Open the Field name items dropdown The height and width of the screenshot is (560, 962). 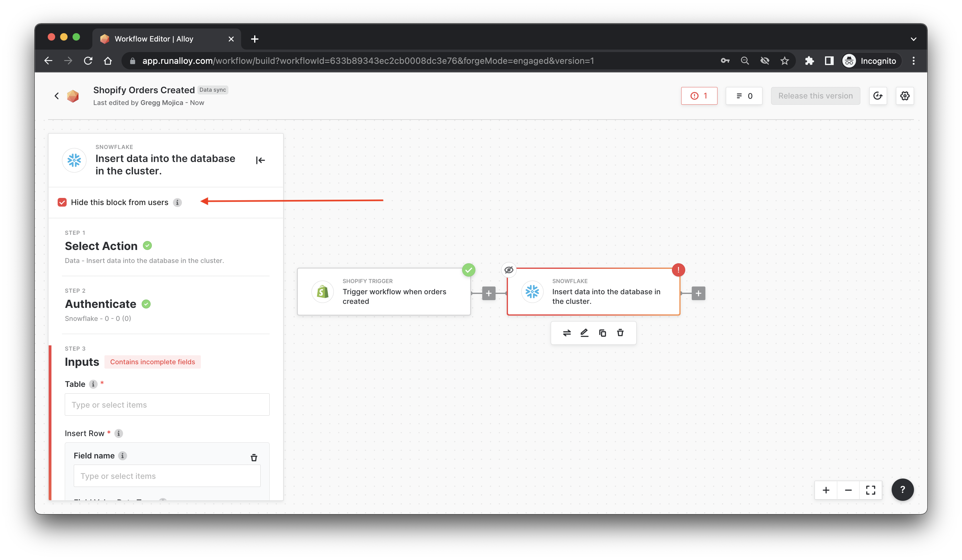pyautogui.click(x=167, y=476)
